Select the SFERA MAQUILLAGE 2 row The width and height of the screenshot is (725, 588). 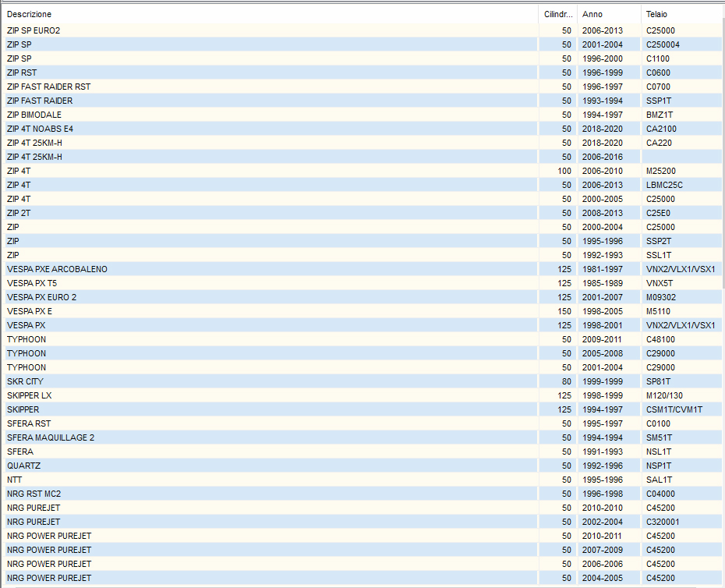[362, 437]
